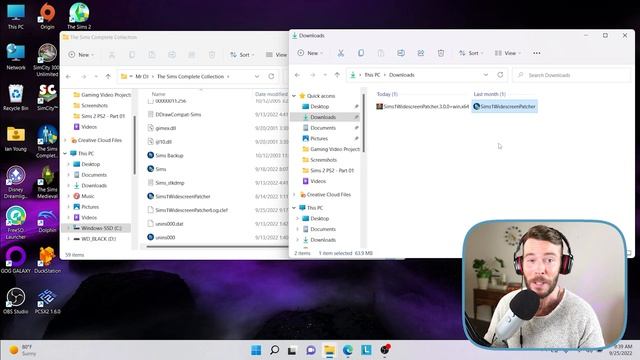Click Rename icon in Downloads toolbar
Image resolution: width=640 pixels, height=360 pixels.
(401, 53)
